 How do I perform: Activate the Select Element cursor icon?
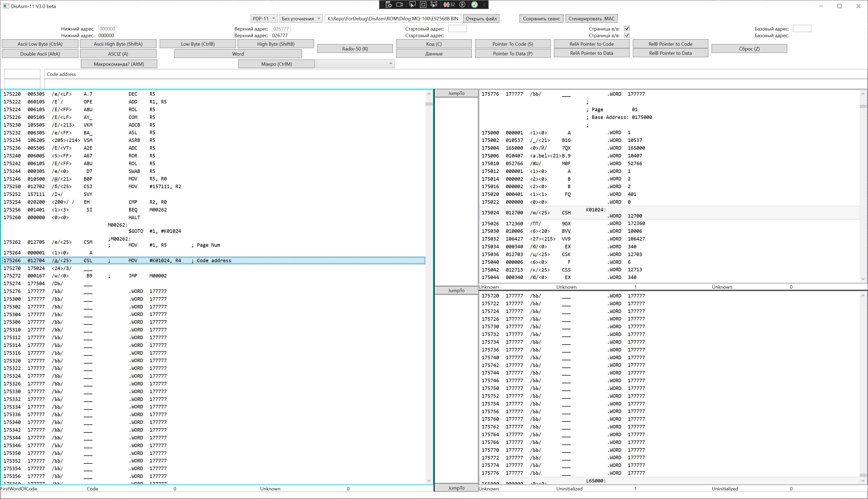(412, 5)
